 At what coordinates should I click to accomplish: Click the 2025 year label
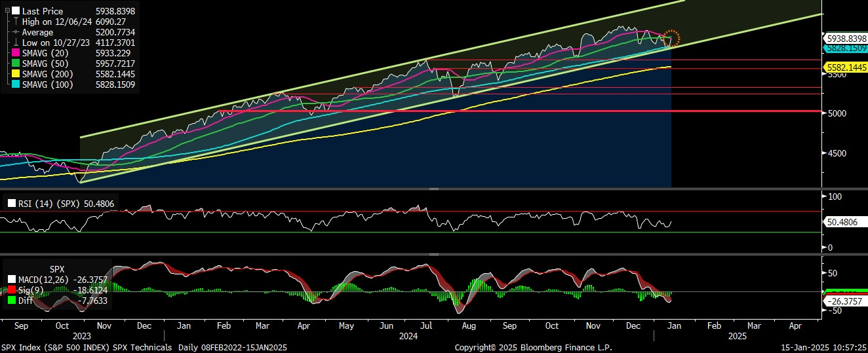point(738,336)
